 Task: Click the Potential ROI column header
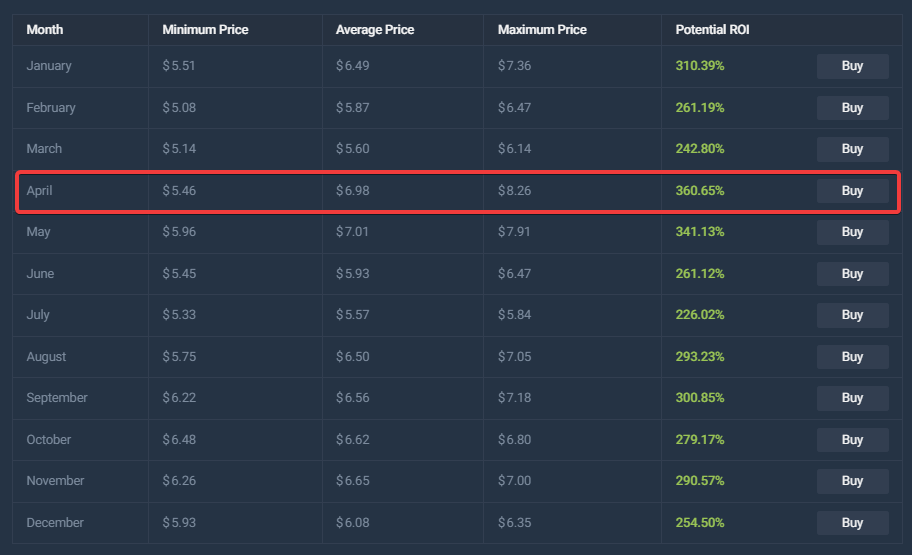tap(712, 29)
